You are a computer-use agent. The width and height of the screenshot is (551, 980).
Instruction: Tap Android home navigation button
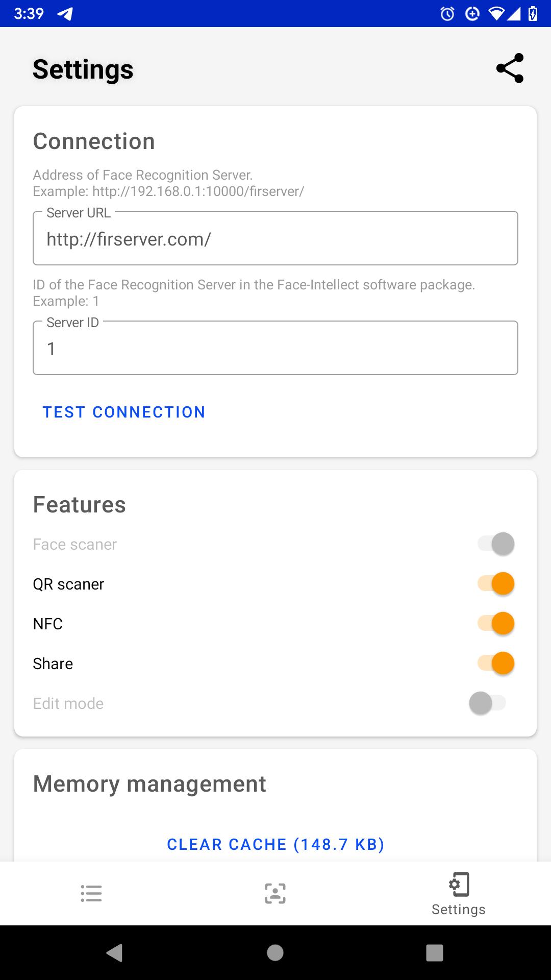[x=275, y=952]
